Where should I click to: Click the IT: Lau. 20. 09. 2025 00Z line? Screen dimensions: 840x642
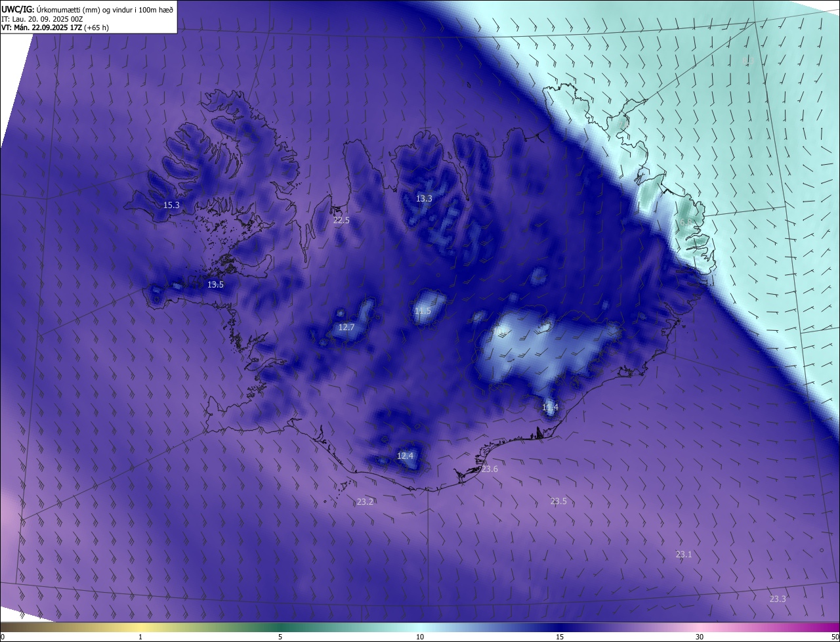click(42, 19)
